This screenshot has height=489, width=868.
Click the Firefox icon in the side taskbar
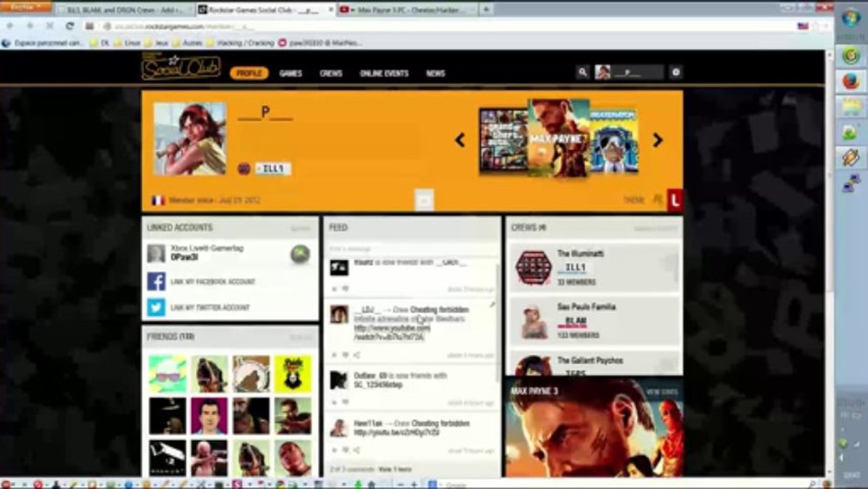click(851, 81)
